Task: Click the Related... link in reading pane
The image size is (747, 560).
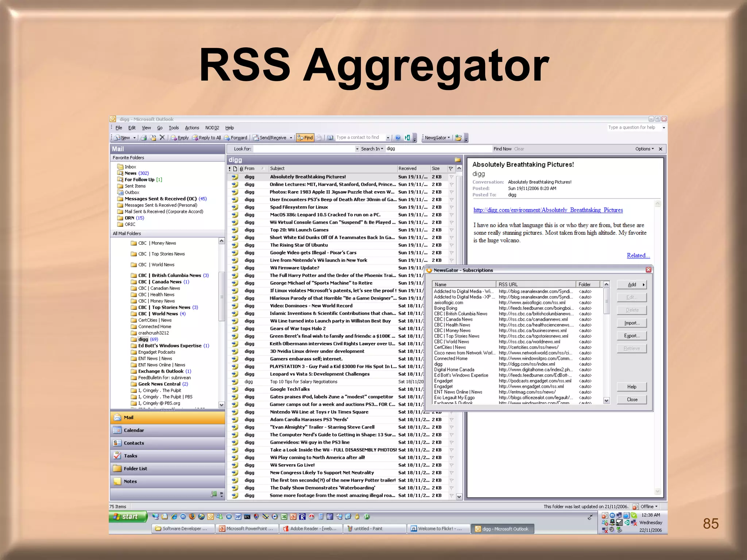Action: (x=638, y=256)
